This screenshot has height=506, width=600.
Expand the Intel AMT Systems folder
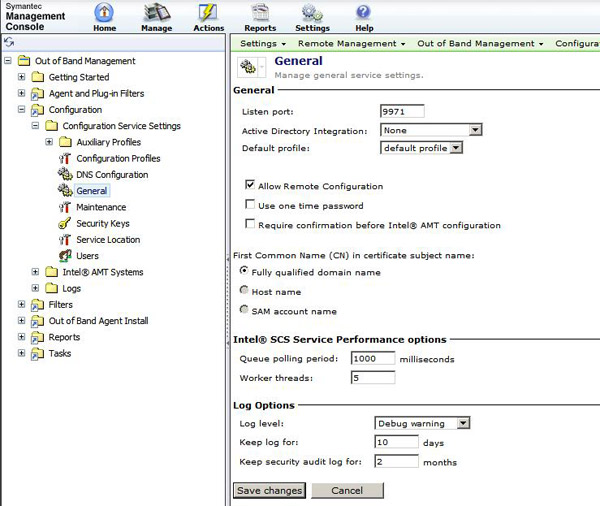click(35, 272)
